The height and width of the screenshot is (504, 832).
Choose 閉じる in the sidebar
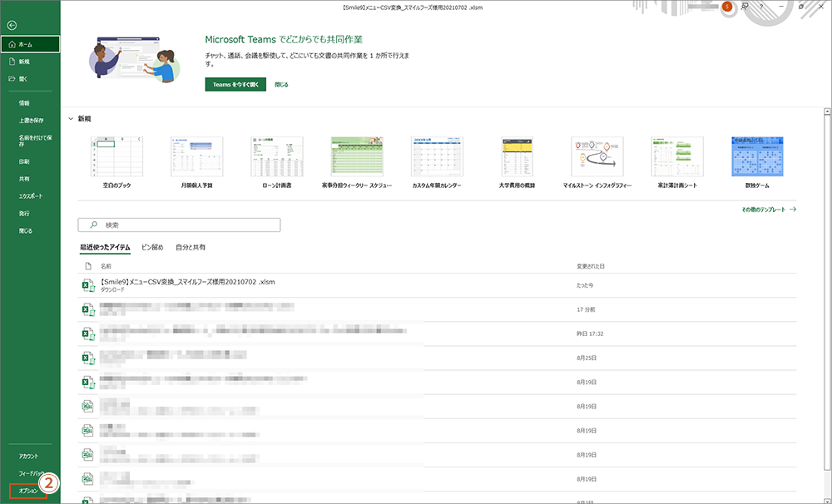[26, 230]
